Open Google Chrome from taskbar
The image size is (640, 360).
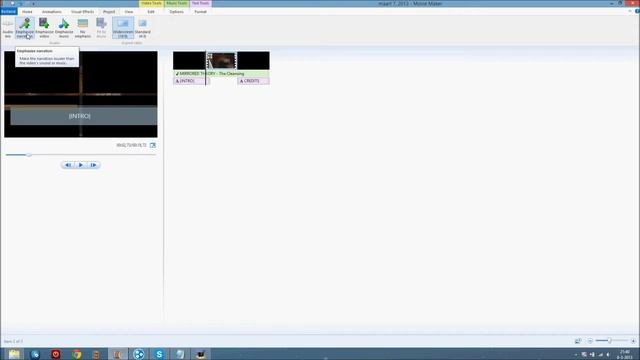(x=76, y=354)
